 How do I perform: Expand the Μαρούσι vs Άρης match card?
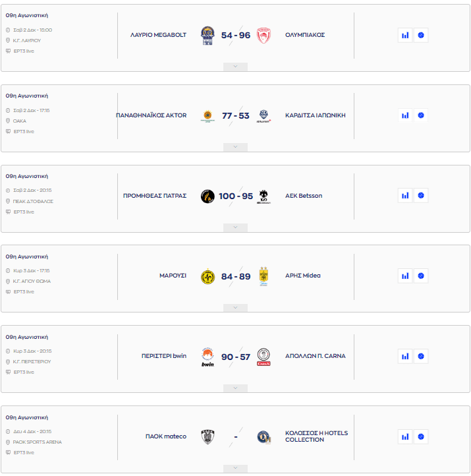click(235, 307)
